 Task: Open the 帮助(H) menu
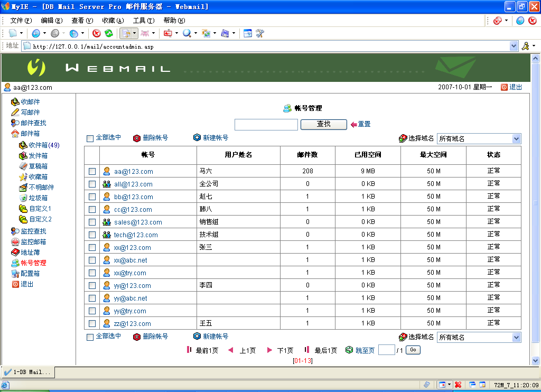tap(174, 21)
